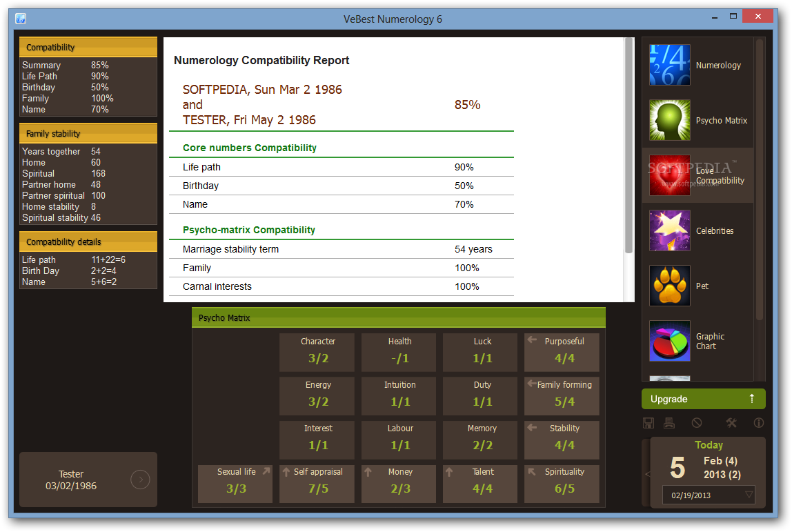This screenshot has height=532, width=792.
Task: Click the Family stability panel header
Action: (x=88, y=133)
